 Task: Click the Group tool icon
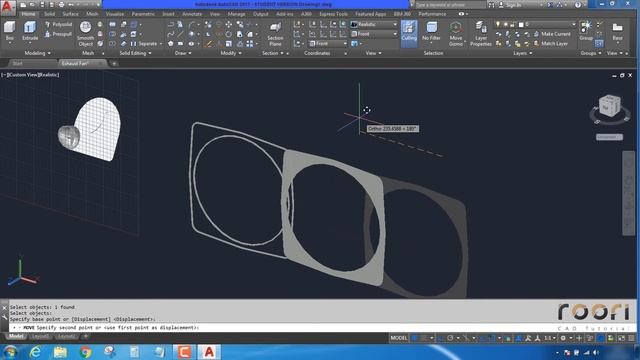[x=586, y=29]
